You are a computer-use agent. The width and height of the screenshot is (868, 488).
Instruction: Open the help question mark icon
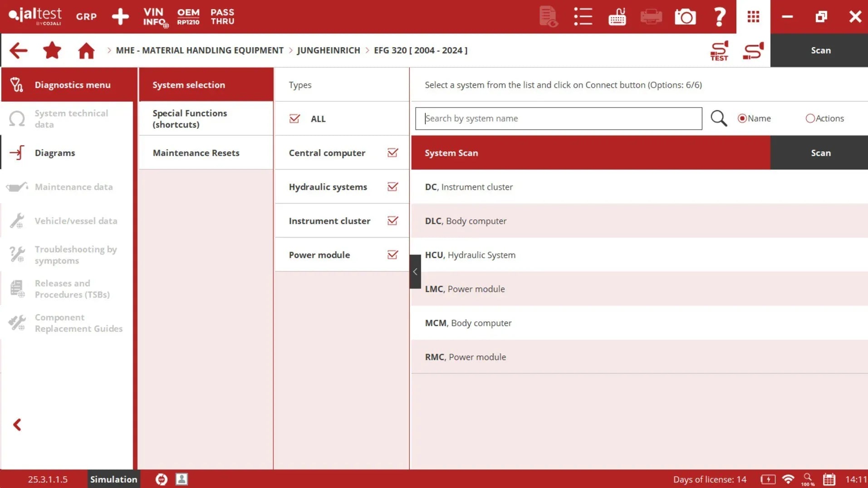[719, 17]
